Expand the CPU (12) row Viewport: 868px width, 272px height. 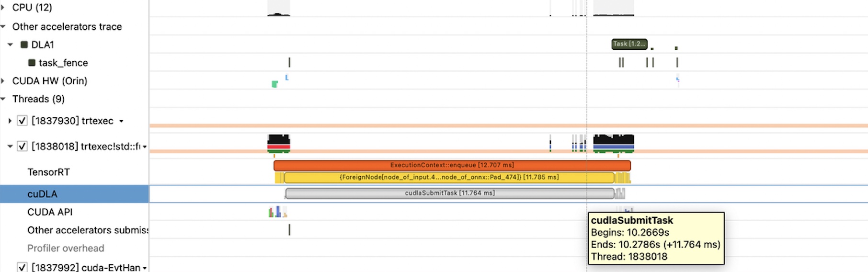point(3,8)
